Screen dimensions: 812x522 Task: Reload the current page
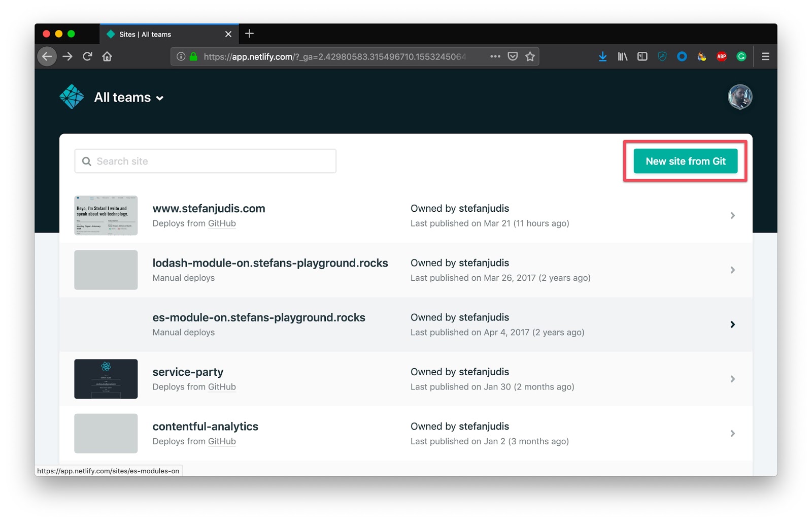click(x=87, y=56)
